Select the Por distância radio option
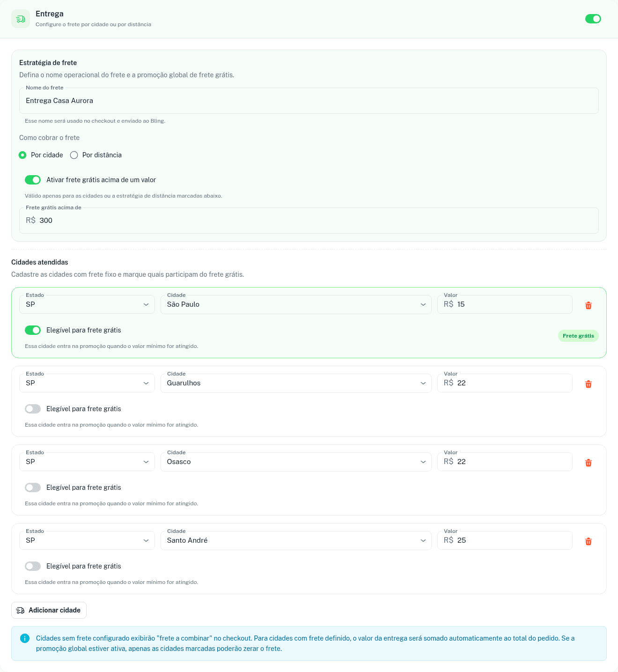The width and height of the screenshot is (618, 672). tap(74, 155)
